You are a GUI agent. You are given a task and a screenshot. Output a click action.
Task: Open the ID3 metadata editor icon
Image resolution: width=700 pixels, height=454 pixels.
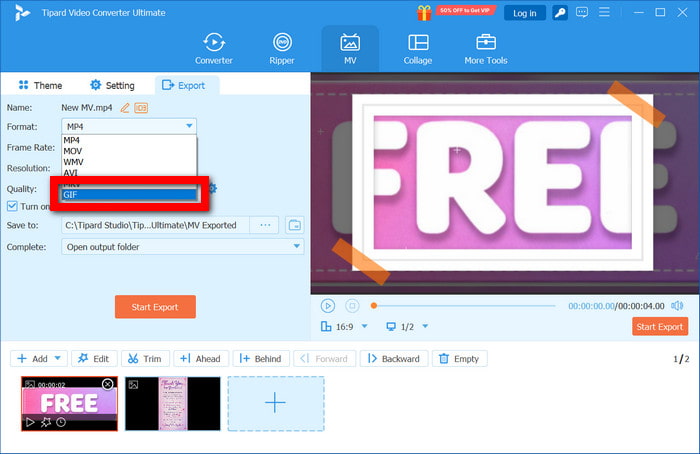tap(141, 108)
